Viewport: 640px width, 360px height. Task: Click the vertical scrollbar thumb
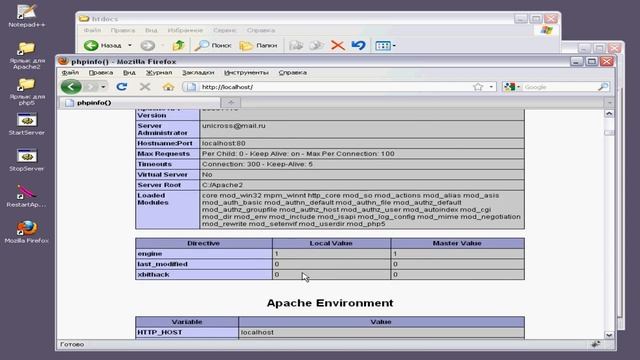(x=609, y=133)
